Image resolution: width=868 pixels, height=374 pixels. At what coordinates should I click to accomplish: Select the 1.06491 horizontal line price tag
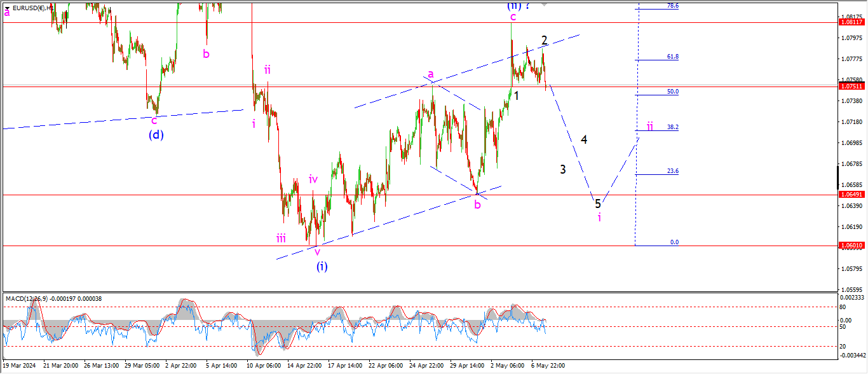pyautogui.click(x=851, y=195)
